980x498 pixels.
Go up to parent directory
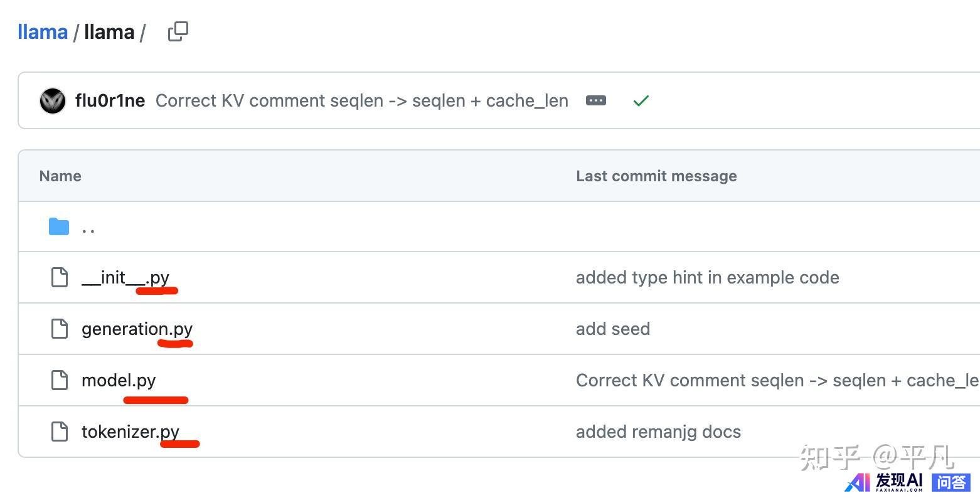point(88,228)
